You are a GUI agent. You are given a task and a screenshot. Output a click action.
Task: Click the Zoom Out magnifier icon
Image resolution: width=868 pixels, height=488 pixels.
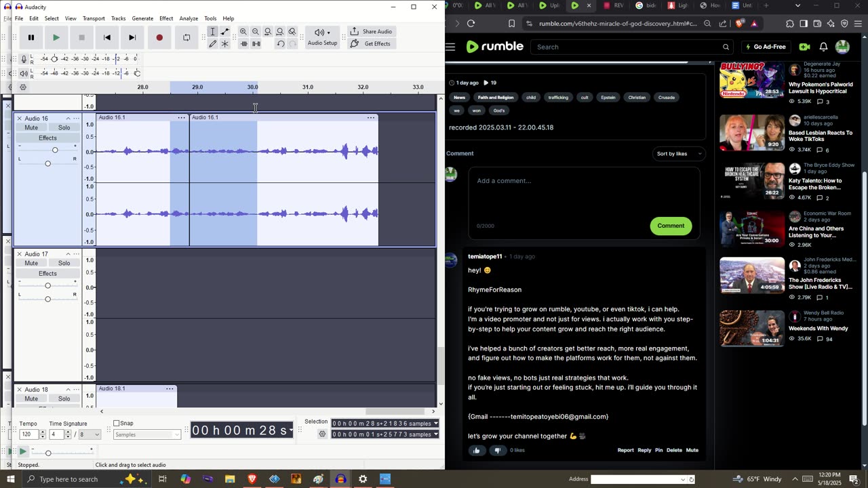[x=256, y=32]
